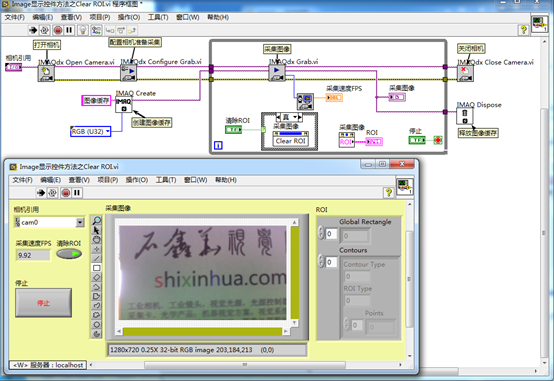Expand the RGB (U32) image type dropdown
Screen dimensions: 554x381
[108, 131]
